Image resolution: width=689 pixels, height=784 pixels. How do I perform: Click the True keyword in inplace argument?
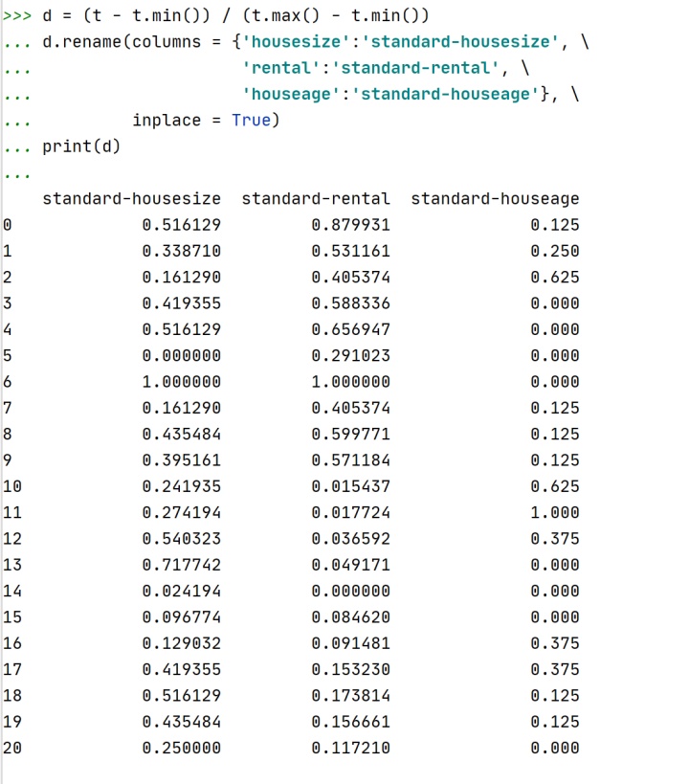[x=251, y=120]
